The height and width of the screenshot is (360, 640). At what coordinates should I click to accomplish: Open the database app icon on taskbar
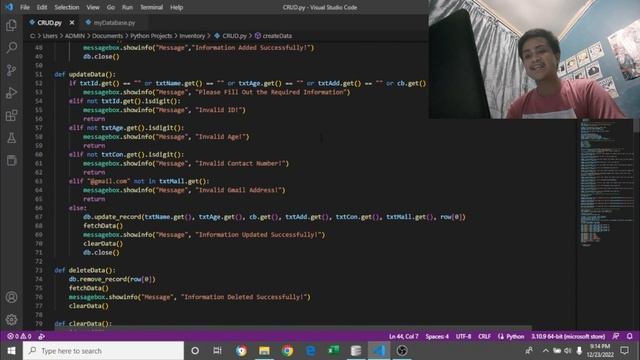point(356,351)
